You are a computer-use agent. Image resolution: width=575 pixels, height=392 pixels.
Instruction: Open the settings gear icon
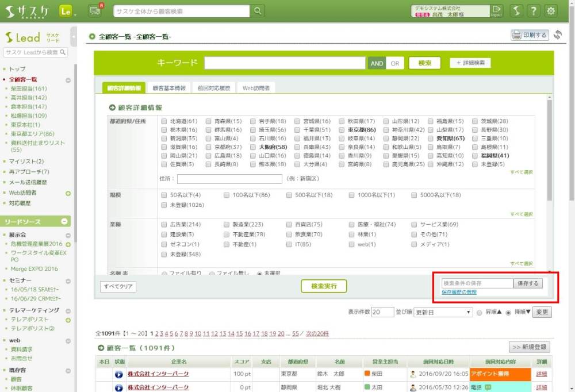pos(551,11)
